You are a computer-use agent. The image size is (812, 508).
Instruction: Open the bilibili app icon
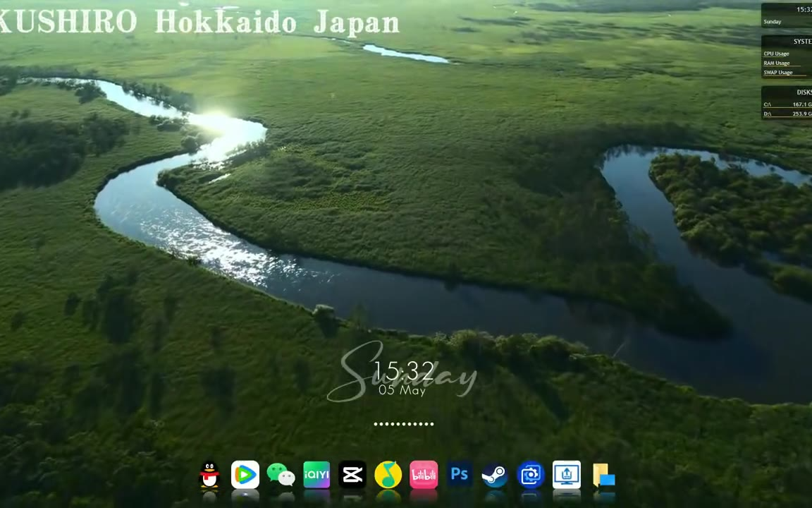click(424, 475)
